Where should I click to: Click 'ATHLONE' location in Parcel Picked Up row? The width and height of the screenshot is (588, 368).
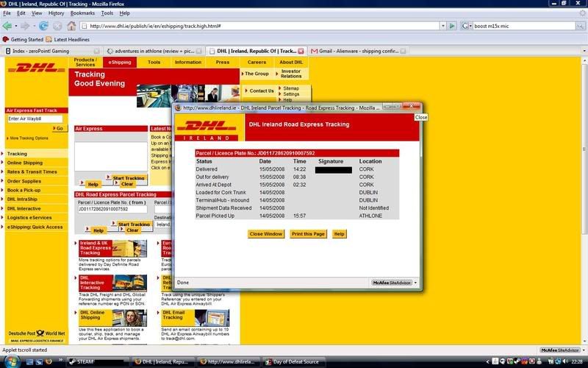[x=370, y=216]
